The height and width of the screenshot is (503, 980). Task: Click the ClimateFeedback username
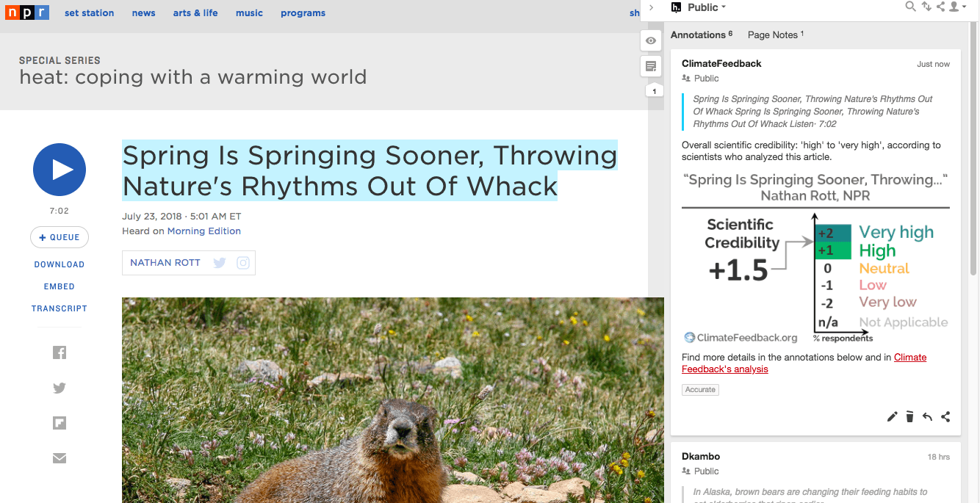point(721,64)
